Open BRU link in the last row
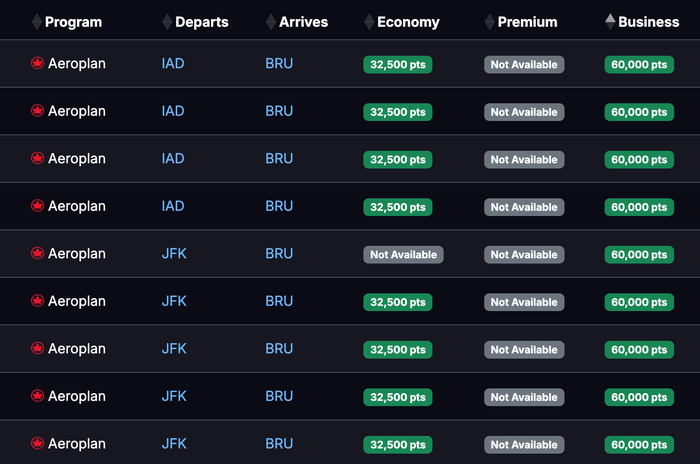 pos(279,443)
